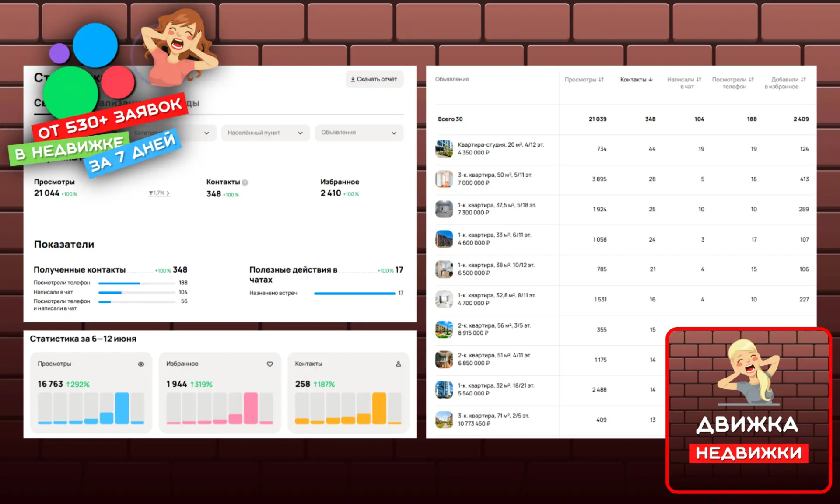Open thumbnail of Квартира-студия 20 м² listing
This screenshot has width=840, height=504.
tap(444, 149)
